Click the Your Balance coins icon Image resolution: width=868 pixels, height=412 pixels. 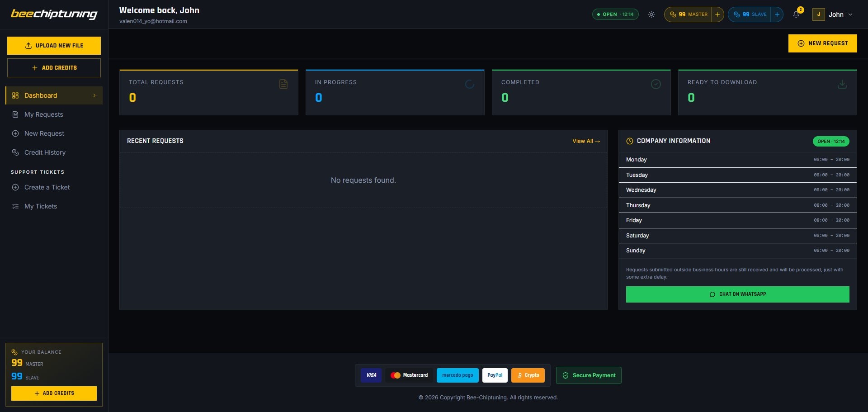click(x=14, y=352)
